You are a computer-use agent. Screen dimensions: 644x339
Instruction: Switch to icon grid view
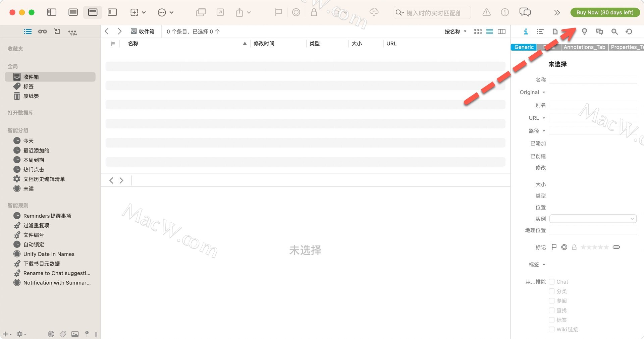coord(478,32)
